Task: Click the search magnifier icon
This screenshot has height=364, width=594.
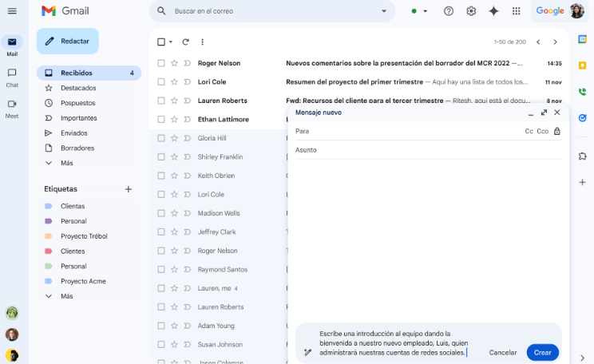Action: (161, 11)
